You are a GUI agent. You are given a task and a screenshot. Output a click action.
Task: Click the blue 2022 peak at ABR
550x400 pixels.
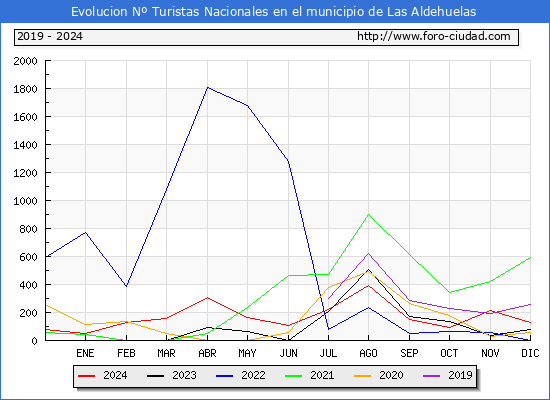pos(208,87)
